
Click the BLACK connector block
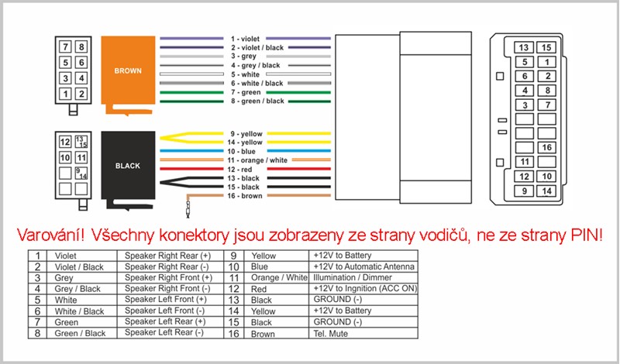click(x=128, y=165)
